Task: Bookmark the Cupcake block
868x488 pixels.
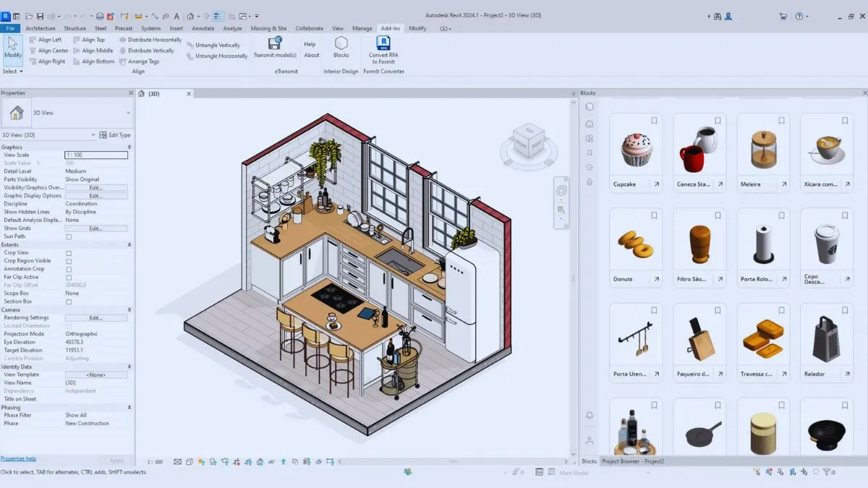Action: 654,121
